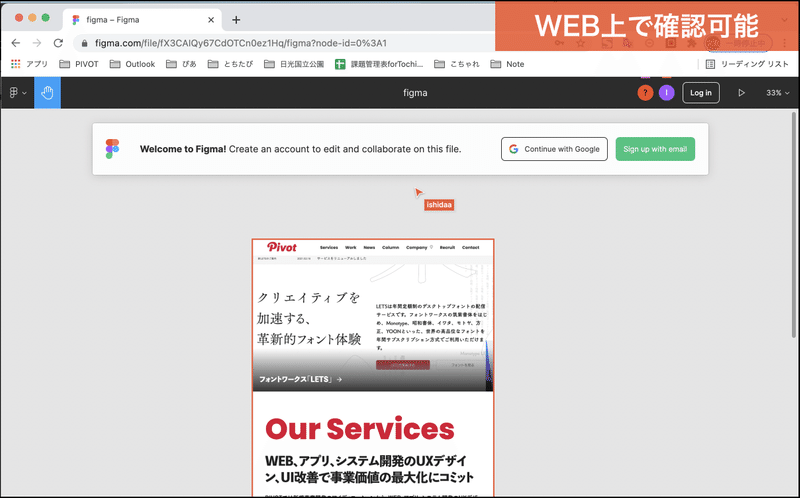Image resolution: width=800 pixels, height=498 pixels.
Task: Click the ishidaa cursor label
Action: point(439,205)
